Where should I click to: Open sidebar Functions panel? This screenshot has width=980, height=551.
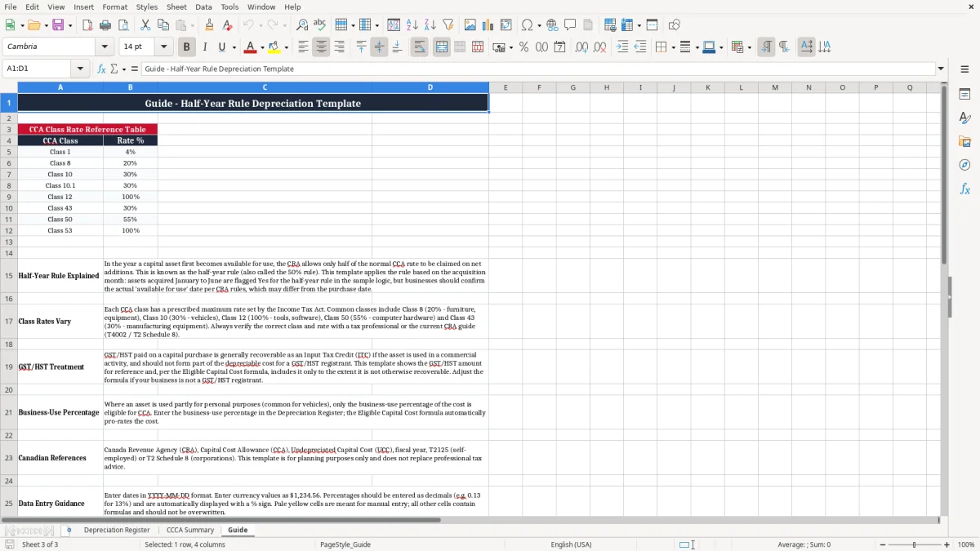[x=964, y=189]
